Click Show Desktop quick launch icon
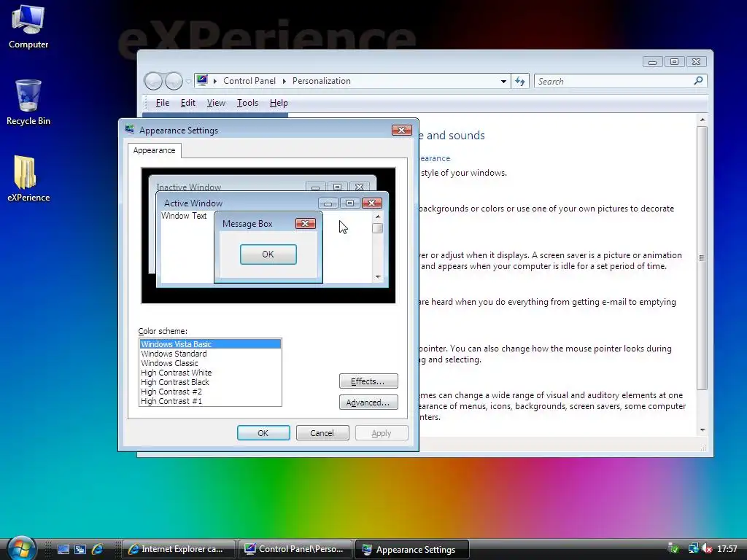The width and height of the screenshot is (747, 560). (63, 549)
